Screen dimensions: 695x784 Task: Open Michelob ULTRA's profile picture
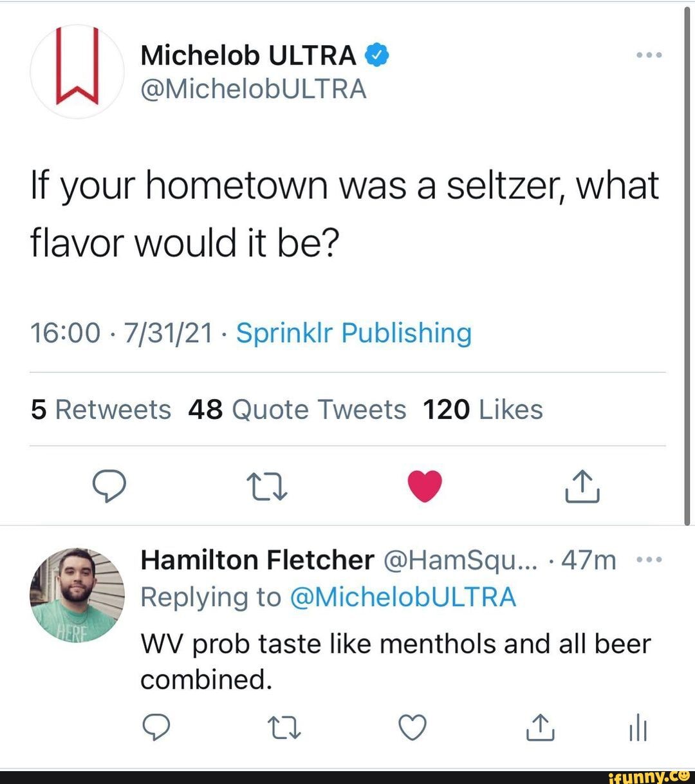[77, 71]
